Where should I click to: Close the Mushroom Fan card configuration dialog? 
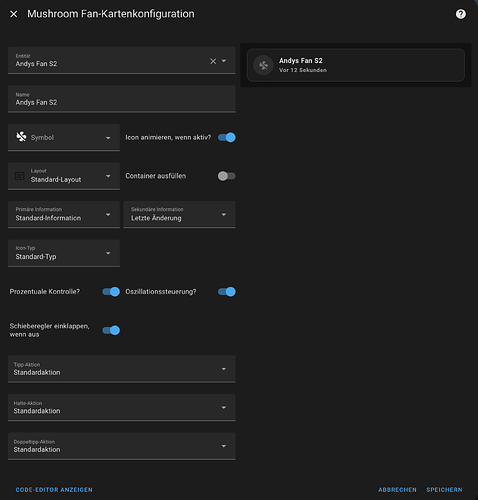point(14,14)
